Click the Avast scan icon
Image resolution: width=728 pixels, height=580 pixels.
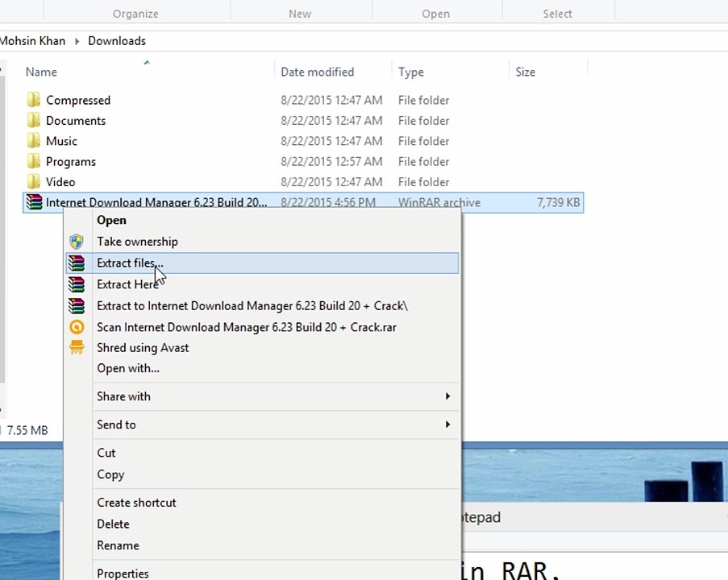coord(77,327)
